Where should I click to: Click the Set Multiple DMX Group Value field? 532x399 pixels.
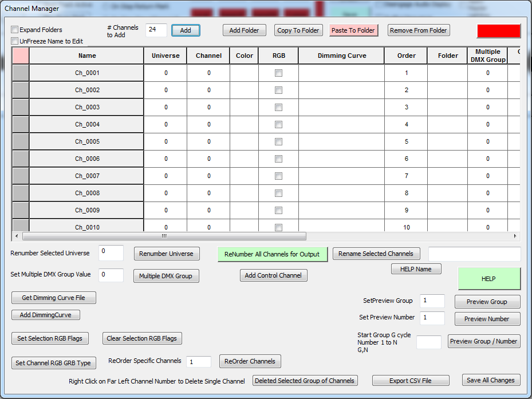pos(111,275)
